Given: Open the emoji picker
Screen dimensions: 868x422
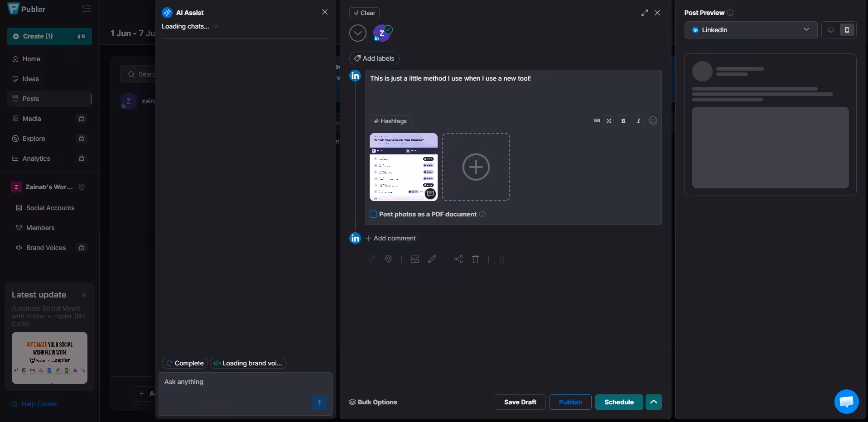Looking at the screenshot, I should 653,120.
